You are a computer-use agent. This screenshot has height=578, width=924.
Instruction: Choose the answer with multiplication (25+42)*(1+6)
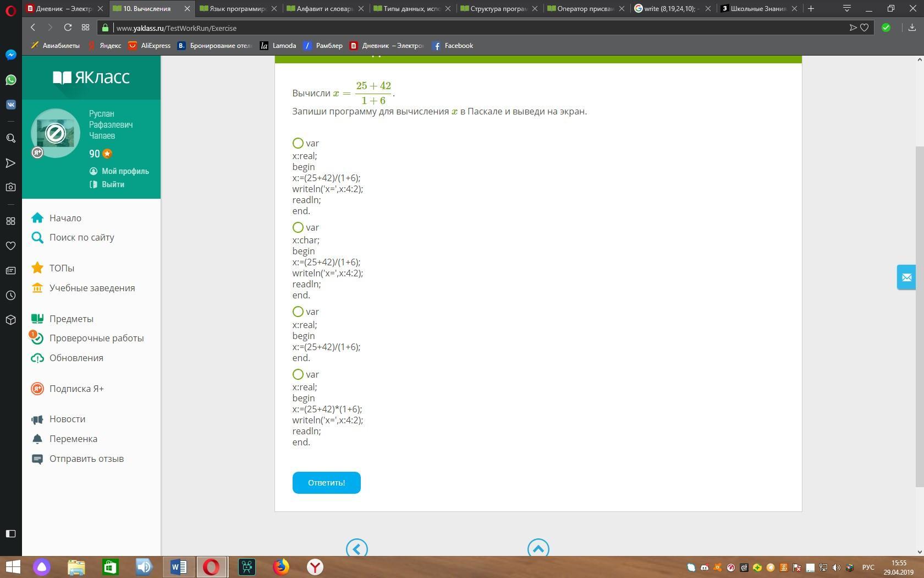pyautogui.click(x=298, y=374)
